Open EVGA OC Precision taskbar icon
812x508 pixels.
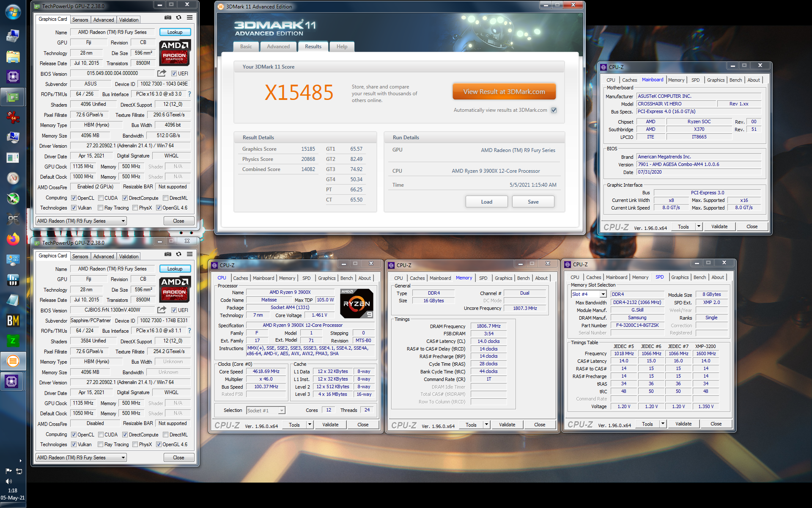13,219
